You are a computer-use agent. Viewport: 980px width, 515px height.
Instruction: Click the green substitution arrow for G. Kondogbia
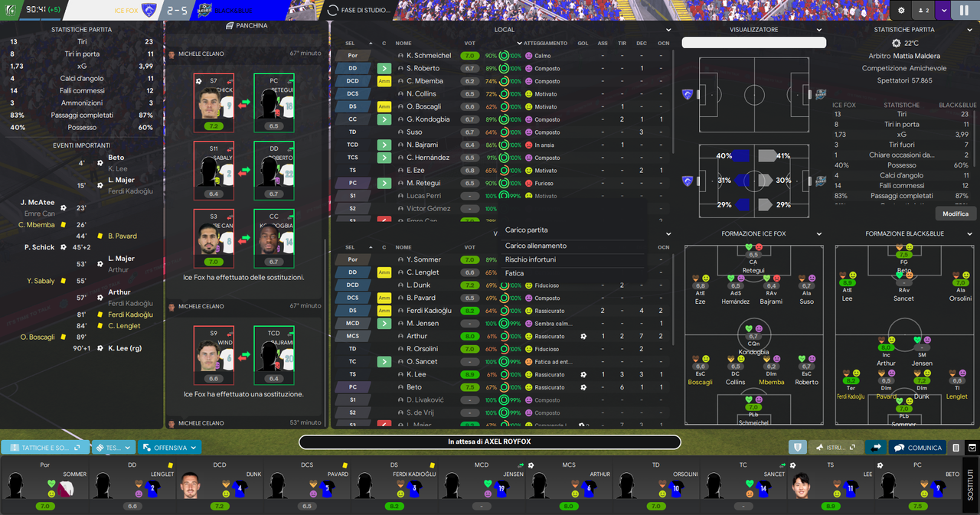coord(384,119)
